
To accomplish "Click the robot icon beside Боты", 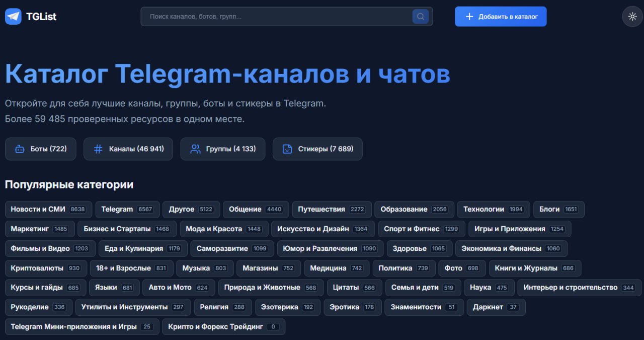I will 20,149.
